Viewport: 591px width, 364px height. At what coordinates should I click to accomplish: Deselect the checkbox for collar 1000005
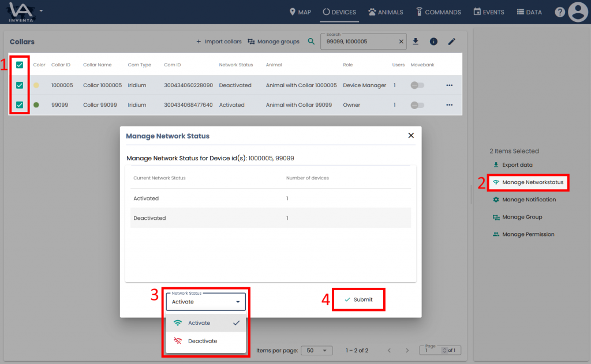(20, 85)
